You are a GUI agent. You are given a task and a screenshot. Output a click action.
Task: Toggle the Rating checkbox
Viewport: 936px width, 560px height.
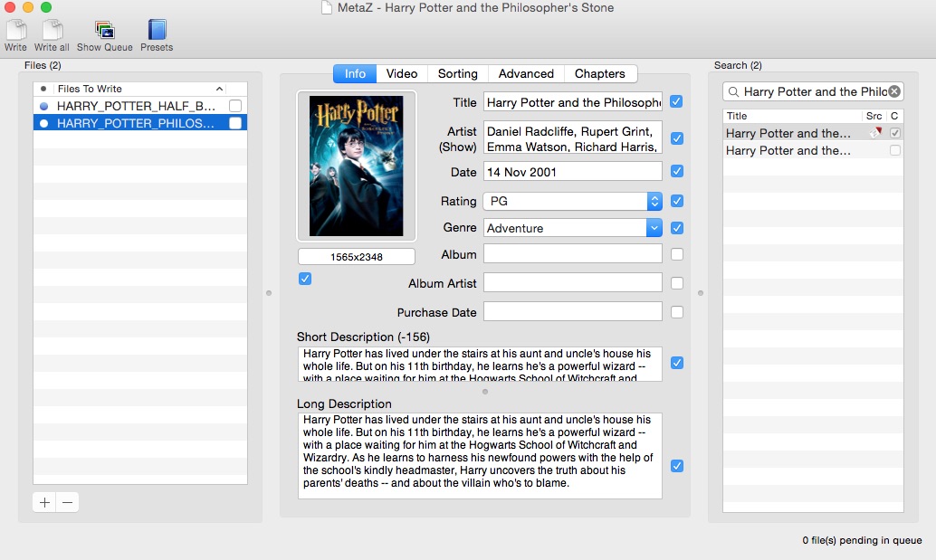pyautogui.click(x=676, y=201)
